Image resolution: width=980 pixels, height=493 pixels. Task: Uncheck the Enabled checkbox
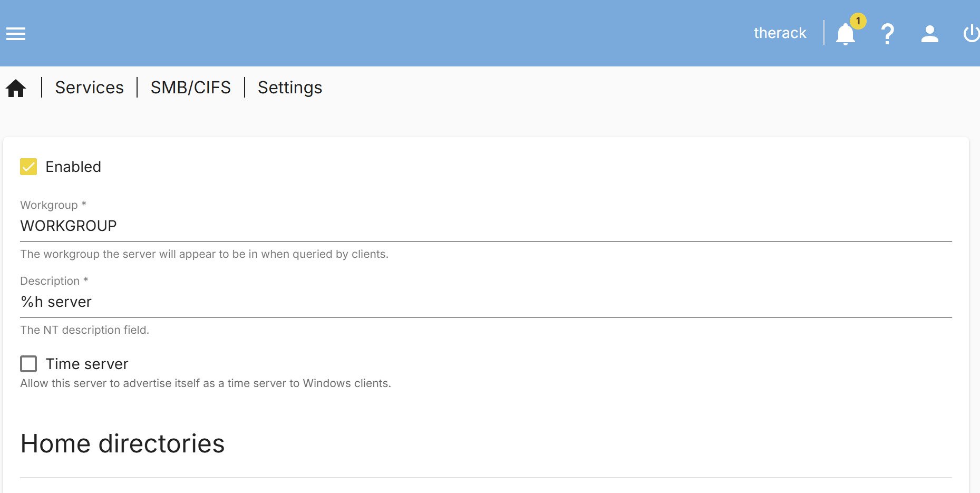coord(28,167)
